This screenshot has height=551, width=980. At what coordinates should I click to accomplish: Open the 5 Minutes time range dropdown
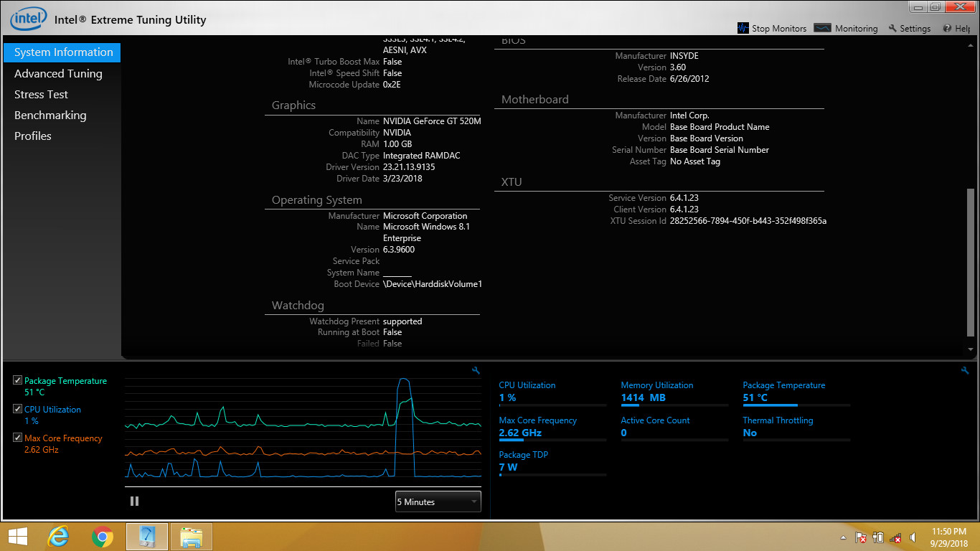click(x=438, y=501)
